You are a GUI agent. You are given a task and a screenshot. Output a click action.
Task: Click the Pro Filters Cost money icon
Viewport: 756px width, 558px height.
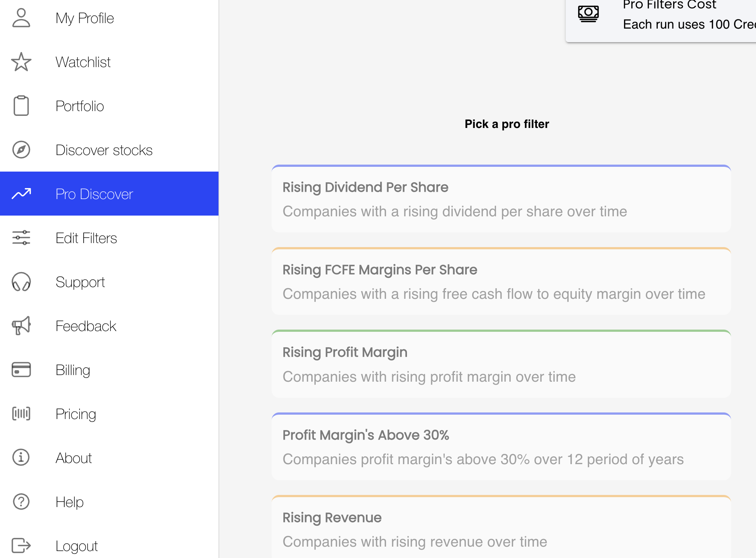click(588, 14)
